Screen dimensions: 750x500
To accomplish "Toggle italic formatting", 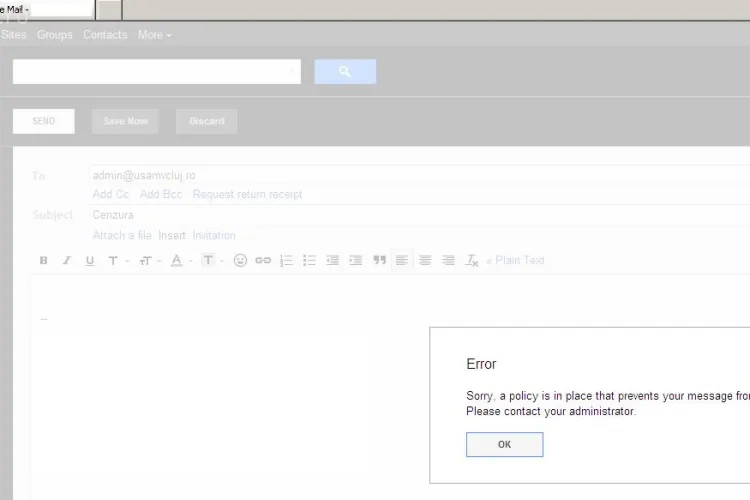I will click(x=66, y=261).
